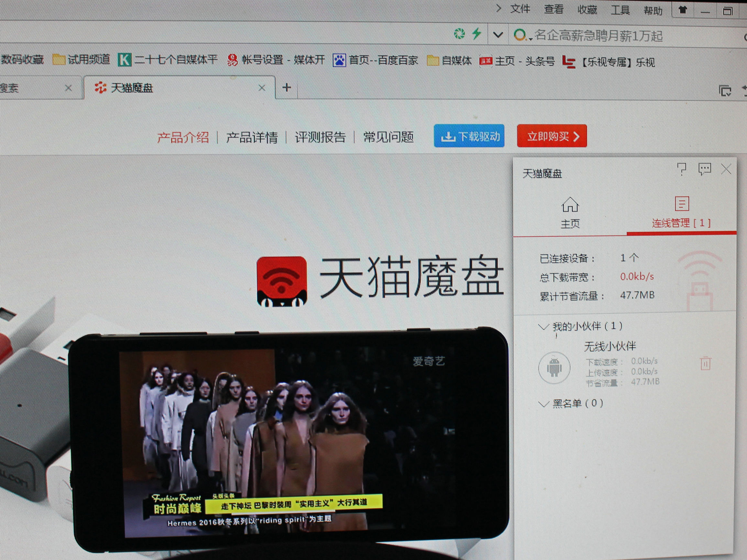This screenshot has height=560, width=747.
Task: Click the LeTV icon on the bookmarks bar
Action: click(569, 62)
